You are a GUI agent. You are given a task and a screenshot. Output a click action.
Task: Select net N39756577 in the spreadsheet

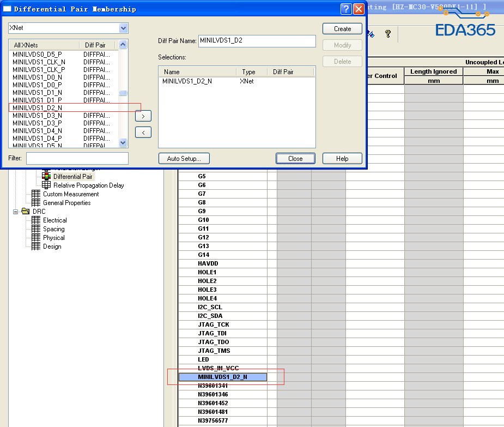pyautogui.click(x=213, y=420)
